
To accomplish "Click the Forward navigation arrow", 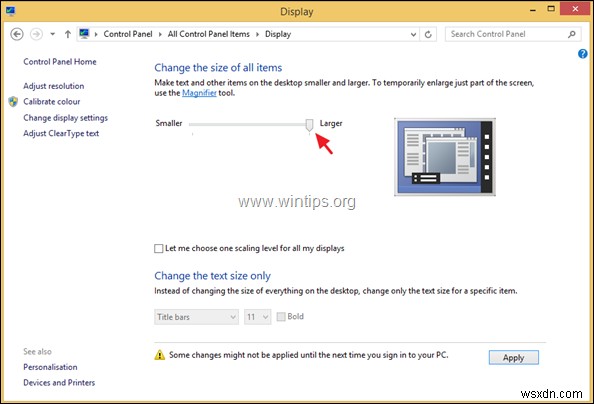I will [36, 34].
